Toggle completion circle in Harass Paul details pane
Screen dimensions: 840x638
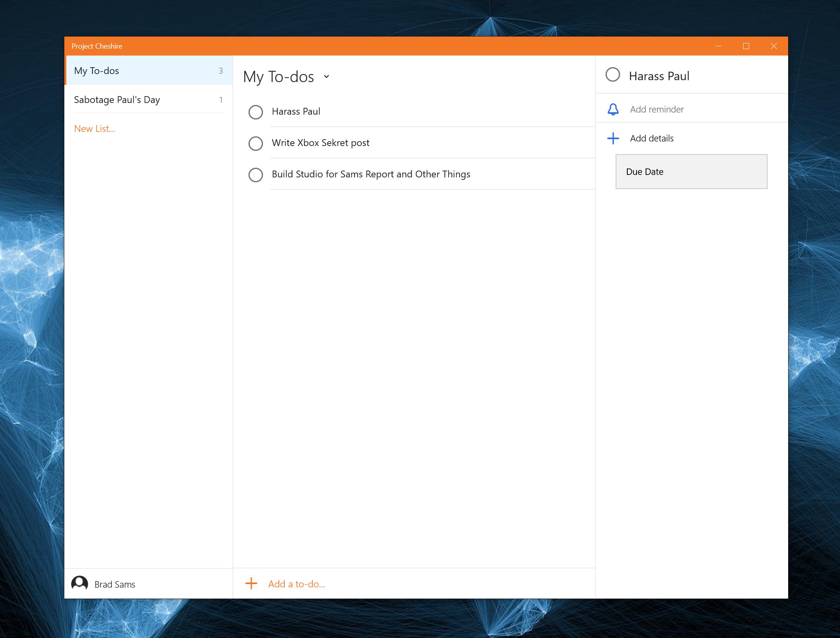click(612, 75)
